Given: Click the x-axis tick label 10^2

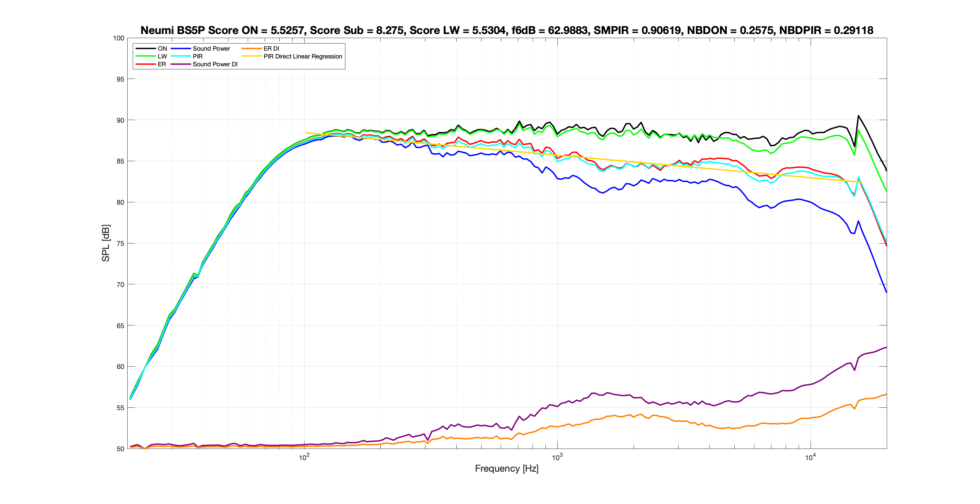Looking at the screenshot, I should click(x=304, y=457).
